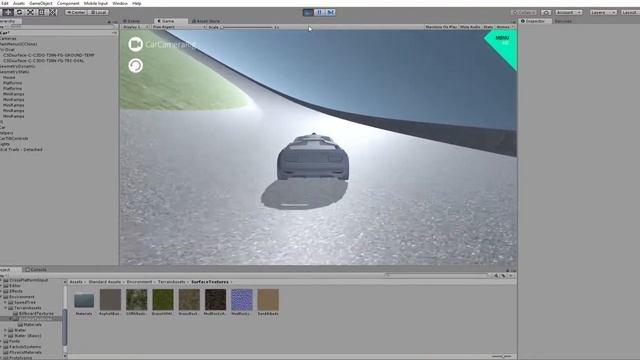Select the combined Transform tool
Image resolution: width=640 pixels, height=360 pixels.
[53, 12]
